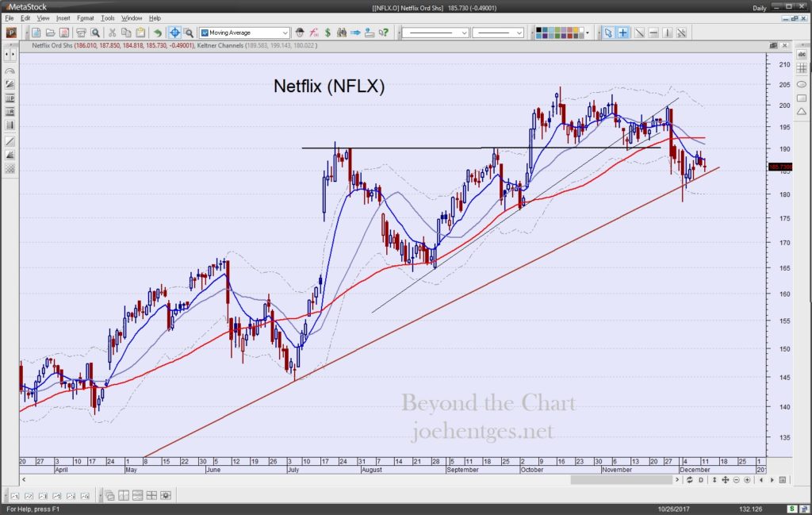Click the green Undo arrow

coord(158,33)
